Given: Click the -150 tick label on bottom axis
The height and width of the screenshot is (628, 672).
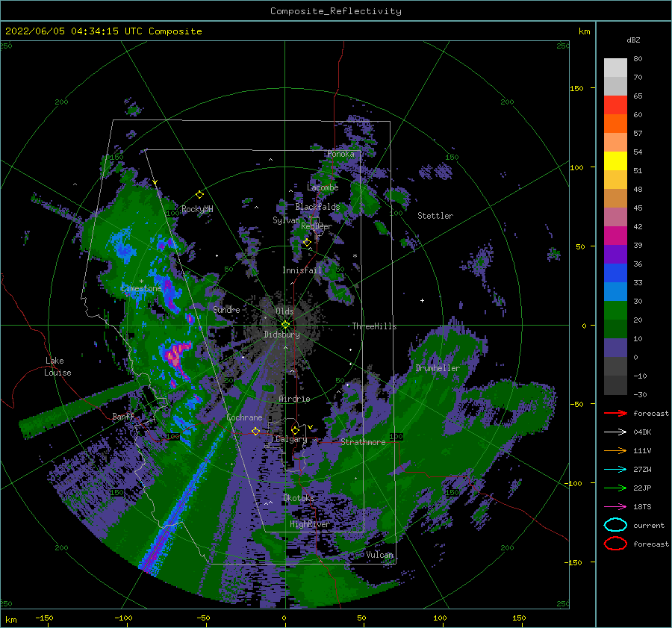Looking at the screenshot, I should click(x=44, y=618).
